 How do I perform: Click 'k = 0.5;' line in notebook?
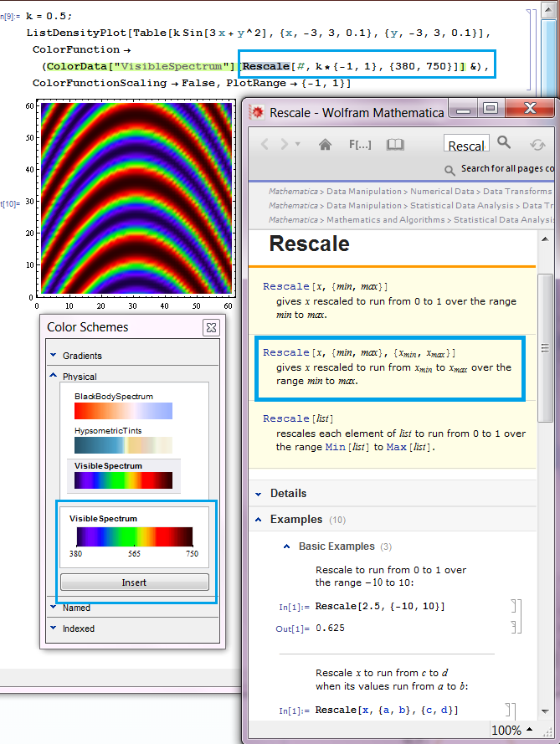click(49, 16)
